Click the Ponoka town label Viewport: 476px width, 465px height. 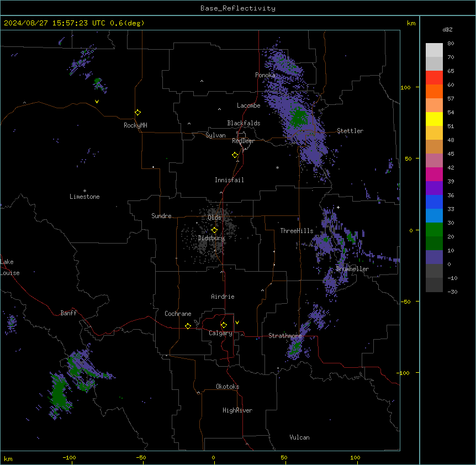pos(265,75)
